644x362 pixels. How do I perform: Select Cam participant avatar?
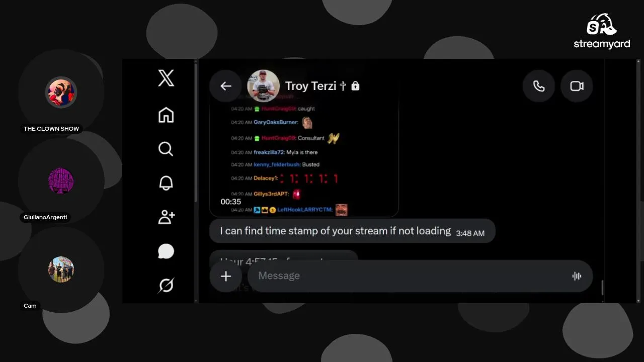[x=61, y=269]
